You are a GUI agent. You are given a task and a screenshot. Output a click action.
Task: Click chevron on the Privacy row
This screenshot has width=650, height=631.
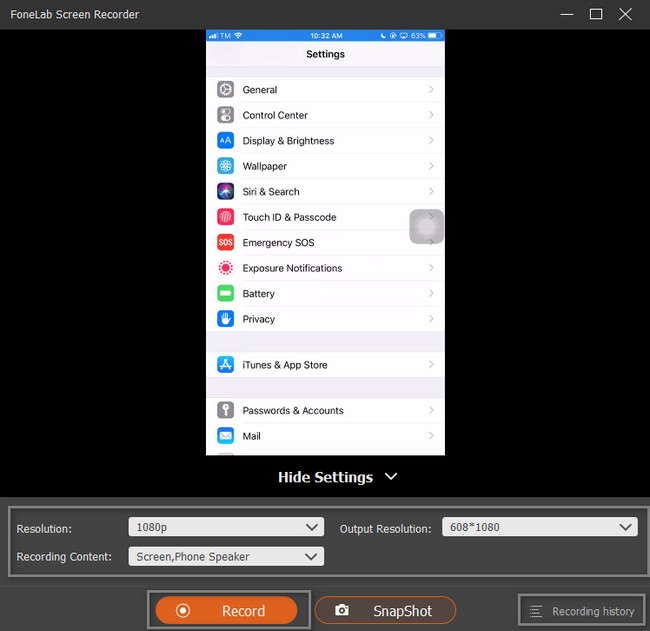pos(431,319)
